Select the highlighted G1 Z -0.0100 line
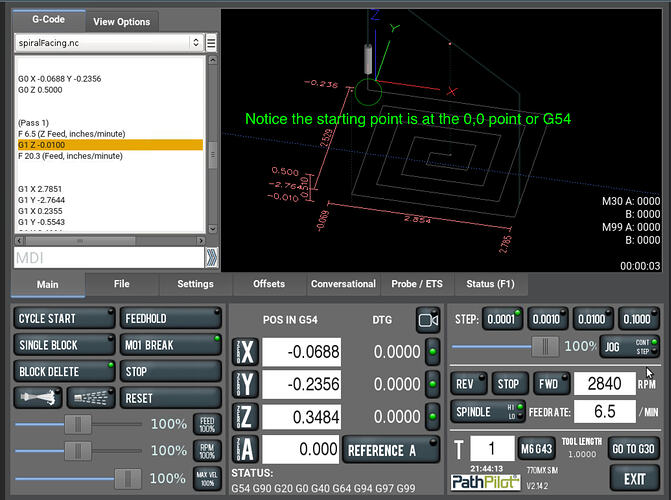The height and width of the screenshot is (500, 671). tap(110, 145)
